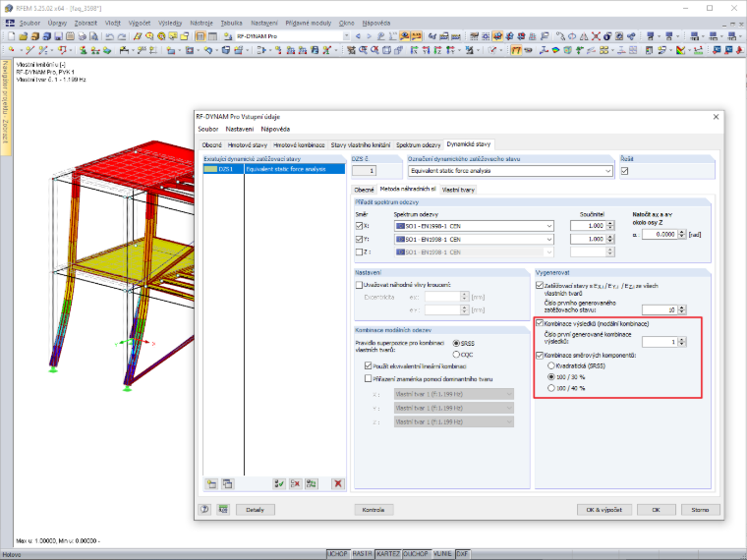Viewport: 747px width, 560px height.
Task: Click the Save diskette icon in toolbar
Action: tap(58, 36)
